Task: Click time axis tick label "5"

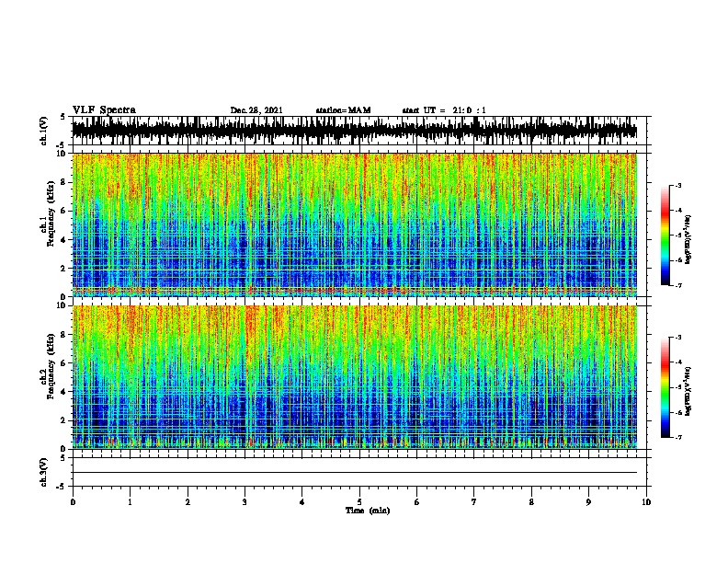Action: (x=359, y=502)
